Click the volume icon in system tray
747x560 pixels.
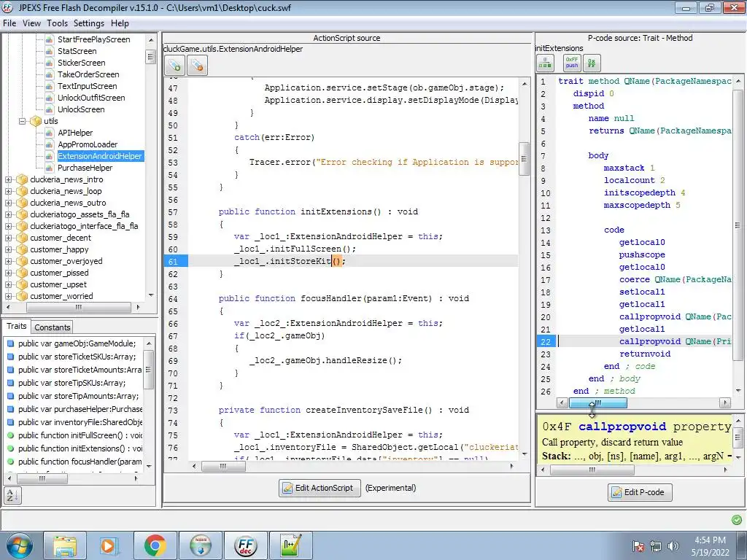pos(673,545)
